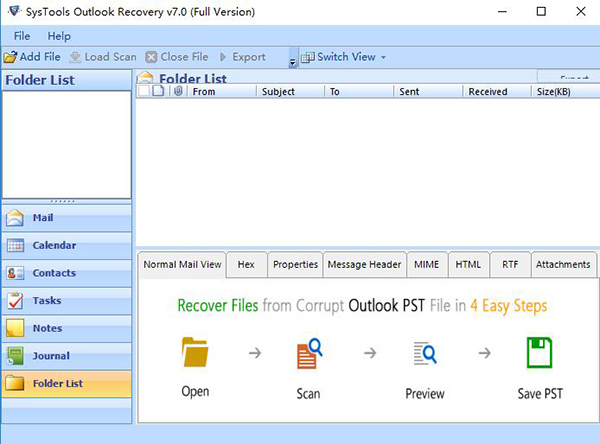Click the item type page icon column header
Image resolution: width=600 pixels, height=444 pixels.
click(158, 91)
